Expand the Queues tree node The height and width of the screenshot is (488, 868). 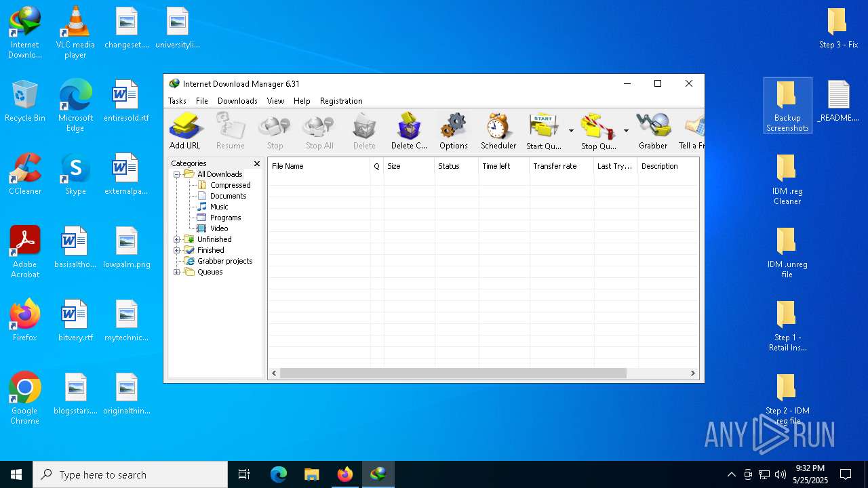coord(177,272)
